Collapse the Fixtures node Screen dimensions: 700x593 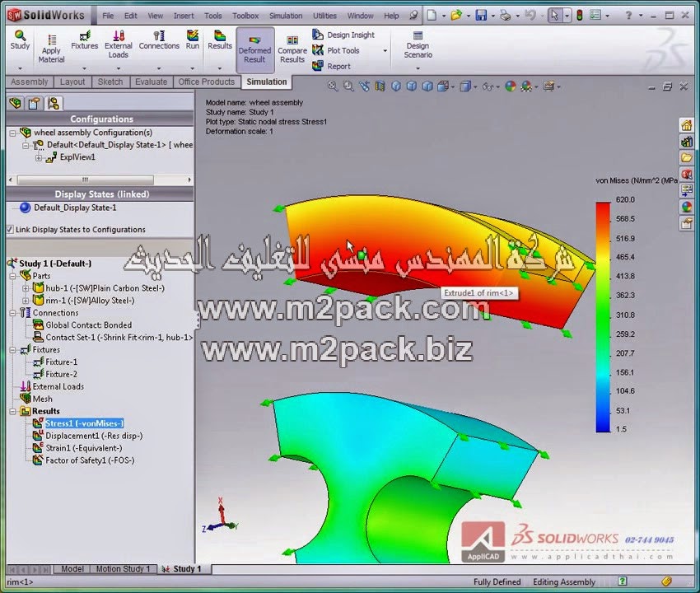[13, 350]
